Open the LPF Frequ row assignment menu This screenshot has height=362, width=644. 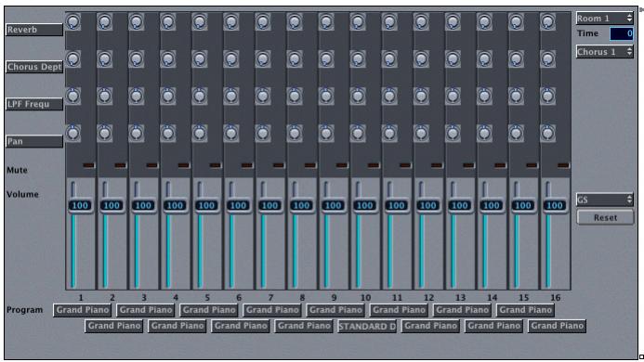point(34,104)
